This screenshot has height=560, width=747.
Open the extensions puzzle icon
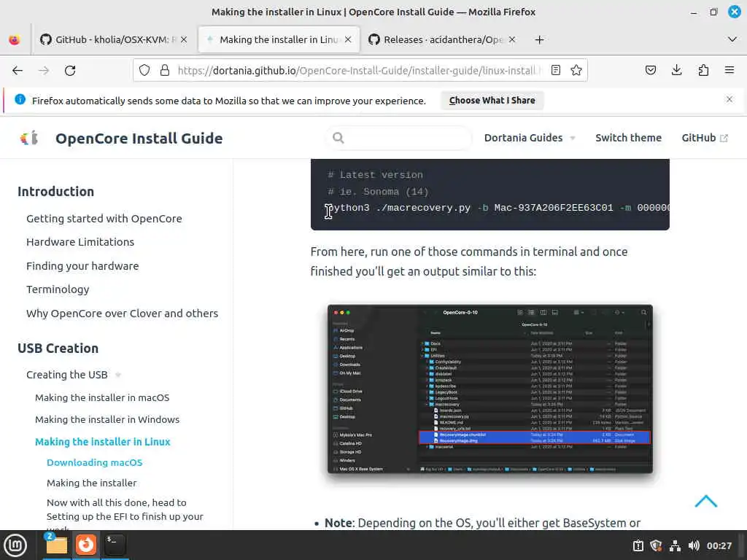point(703,71)
